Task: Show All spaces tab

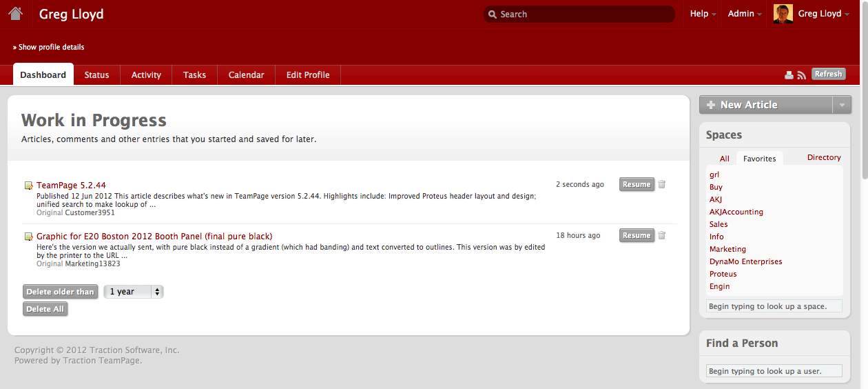Action: [724, 159]
